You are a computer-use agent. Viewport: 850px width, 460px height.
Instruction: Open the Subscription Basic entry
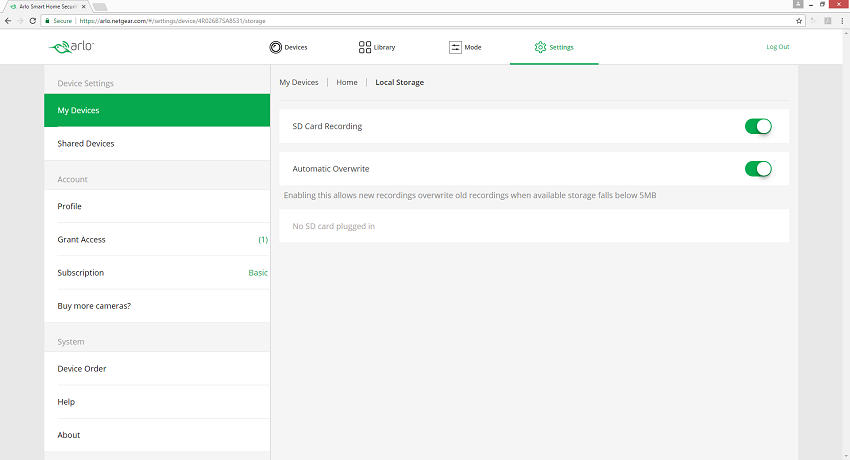point(157,273)
